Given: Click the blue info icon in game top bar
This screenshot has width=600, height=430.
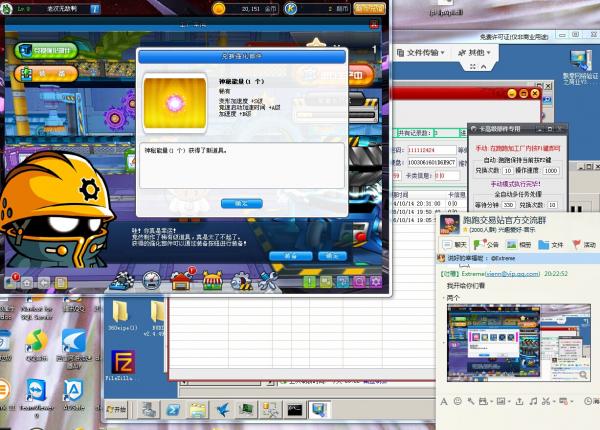Looking at the screenshot, I should click(x=95, y=8).
